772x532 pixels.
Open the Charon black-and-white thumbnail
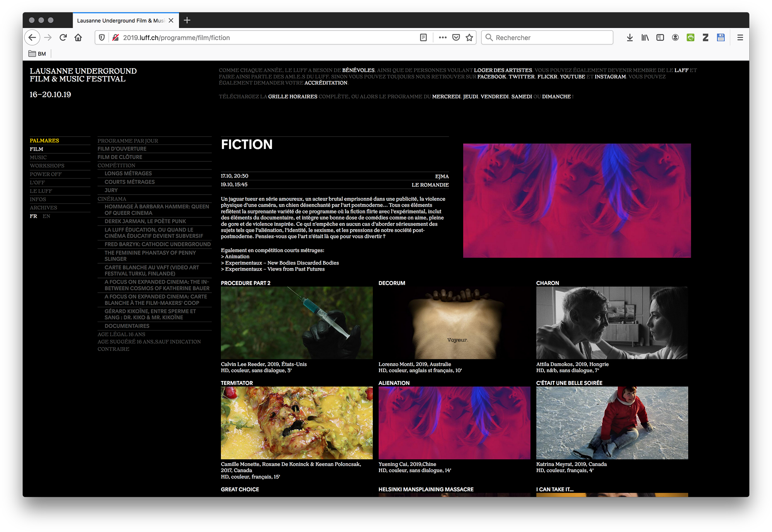[x=612, y=323]
